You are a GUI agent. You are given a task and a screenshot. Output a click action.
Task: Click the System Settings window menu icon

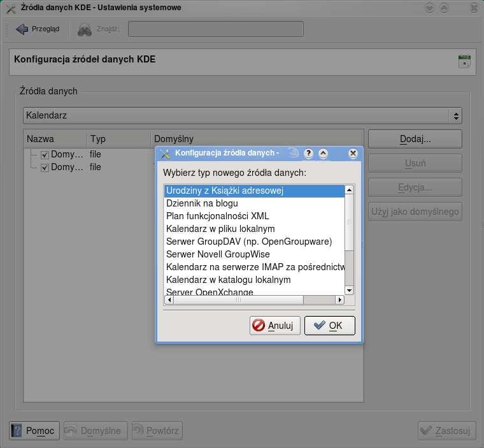(x=11, y=8)
